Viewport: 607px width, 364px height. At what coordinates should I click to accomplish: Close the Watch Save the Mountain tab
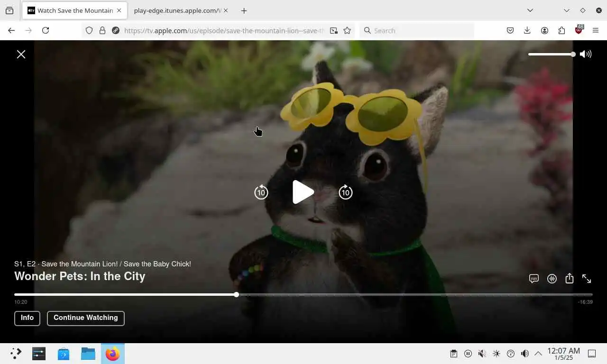click(x=119, y=10)
